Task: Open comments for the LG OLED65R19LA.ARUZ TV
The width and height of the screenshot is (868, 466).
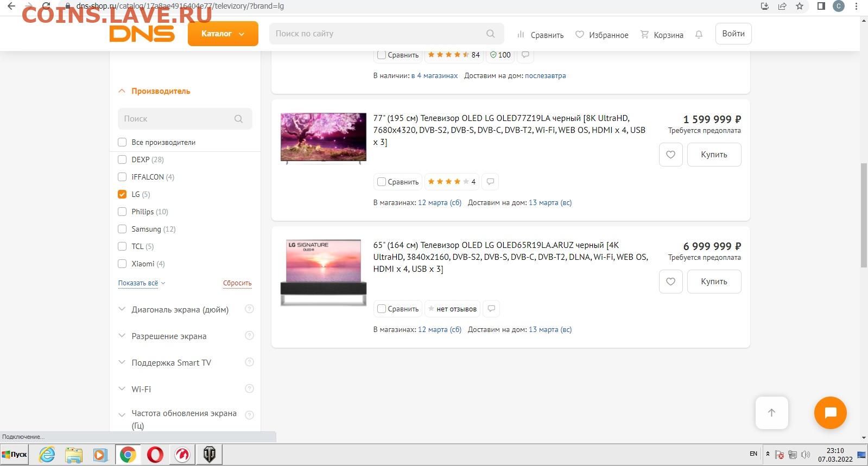Action: [491, 309]
